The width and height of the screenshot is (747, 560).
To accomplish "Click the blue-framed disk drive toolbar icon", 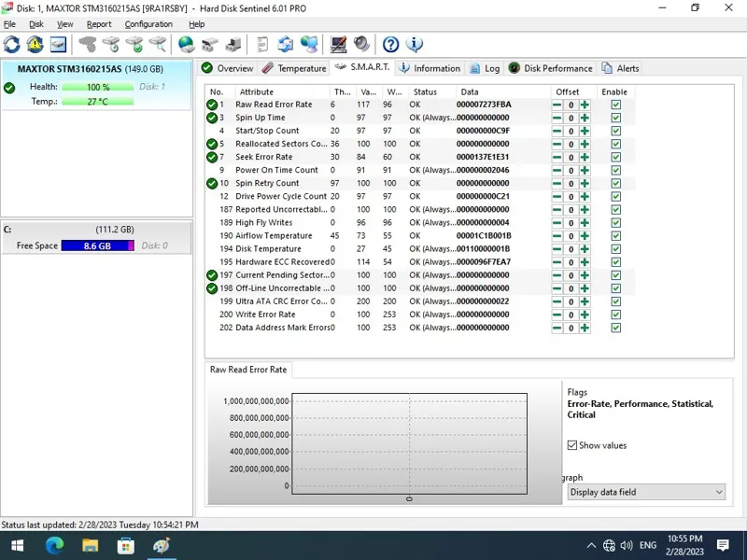I will [x=58, y=44].
